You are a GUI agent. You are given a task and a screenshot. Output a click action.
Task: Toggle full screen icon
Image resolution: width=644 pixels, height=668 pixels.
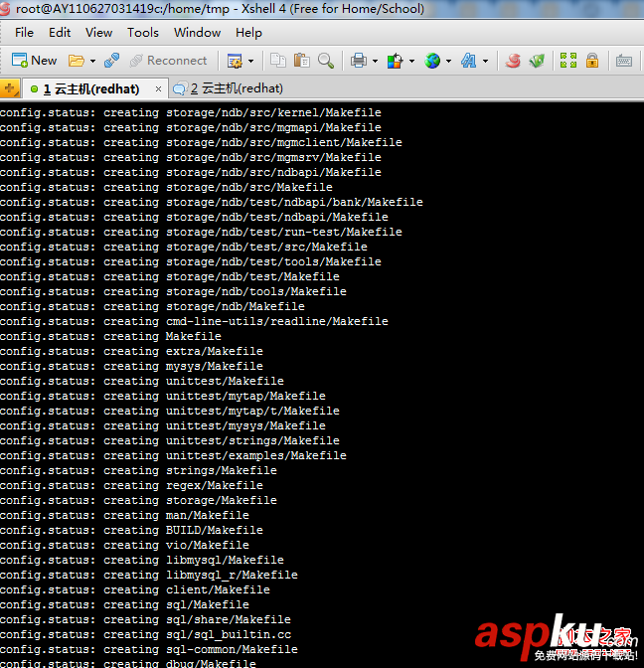point(568,61)
